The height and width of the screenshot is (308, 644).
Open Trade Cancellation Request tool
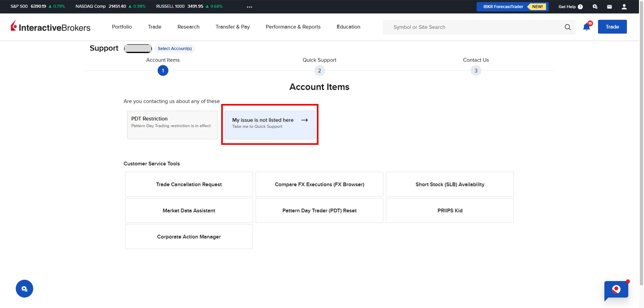point(189,184)
